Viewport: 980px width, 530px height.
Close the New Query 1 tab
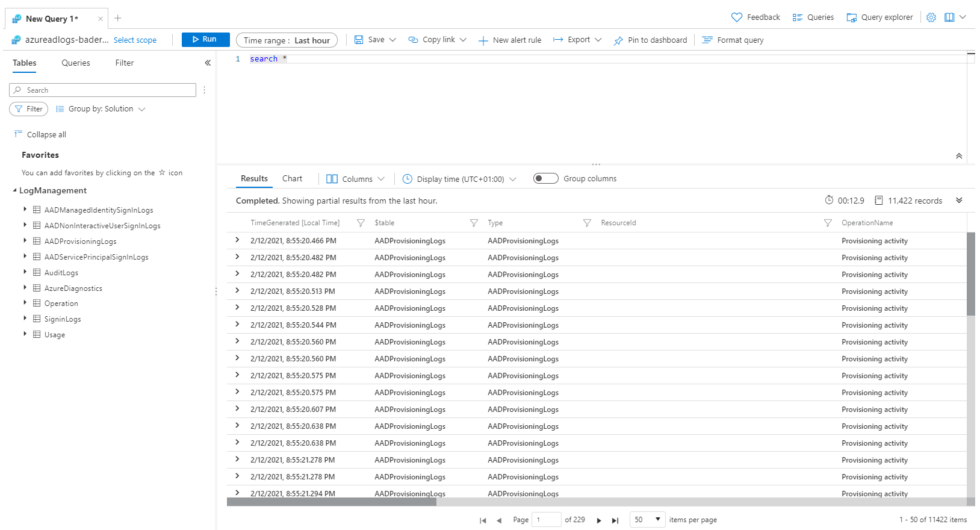pyautogui.click(x=100, y=19)
